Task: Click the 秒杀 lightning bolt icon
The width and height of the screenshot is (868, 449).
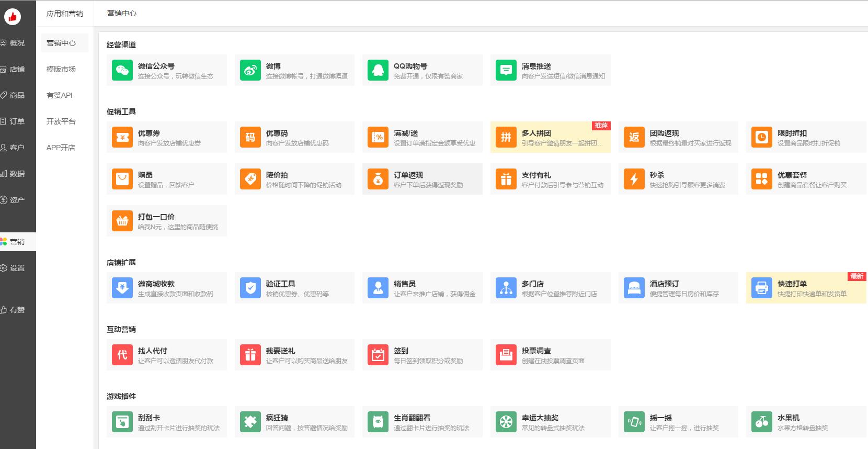Action: [x=634, y=179]
